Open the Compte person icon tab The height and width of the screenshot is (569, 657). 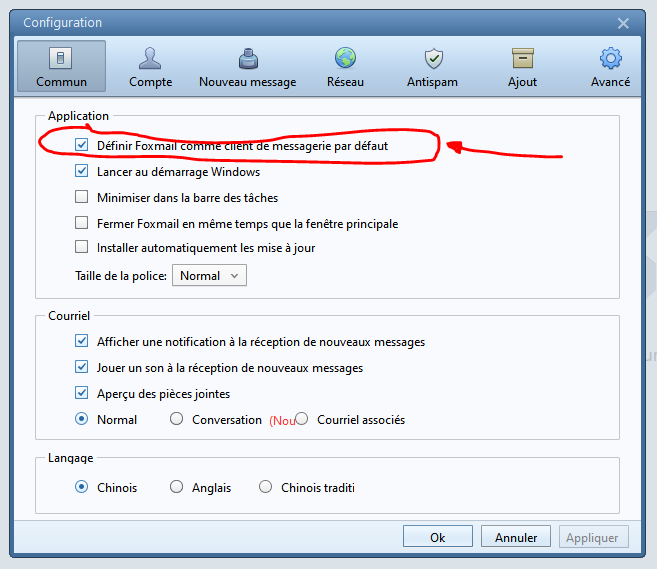pyautogui.click(x=150, y=58)
